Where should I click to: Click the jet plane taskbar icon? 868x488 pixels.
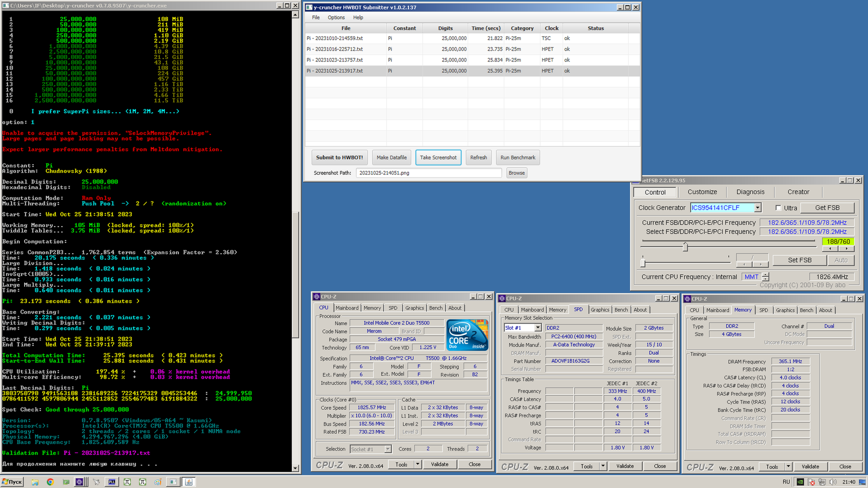[96, 482]
